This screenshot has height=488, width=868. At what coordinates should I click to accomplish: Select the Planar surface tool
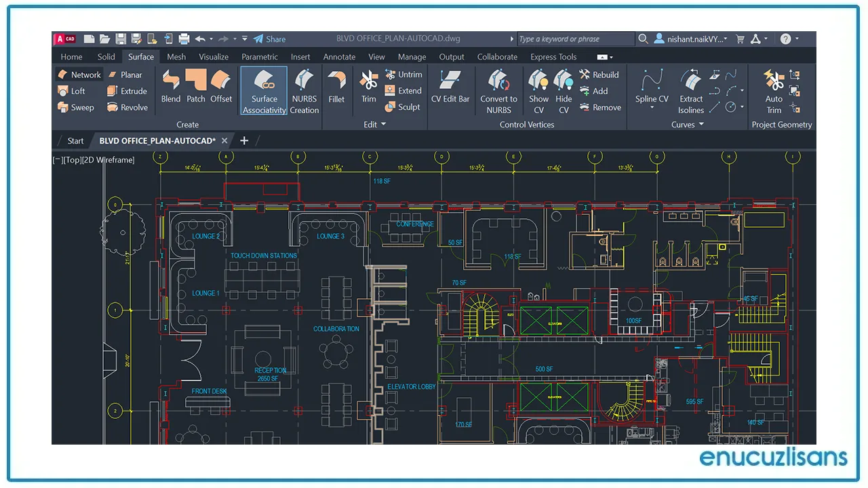[124, 75]
